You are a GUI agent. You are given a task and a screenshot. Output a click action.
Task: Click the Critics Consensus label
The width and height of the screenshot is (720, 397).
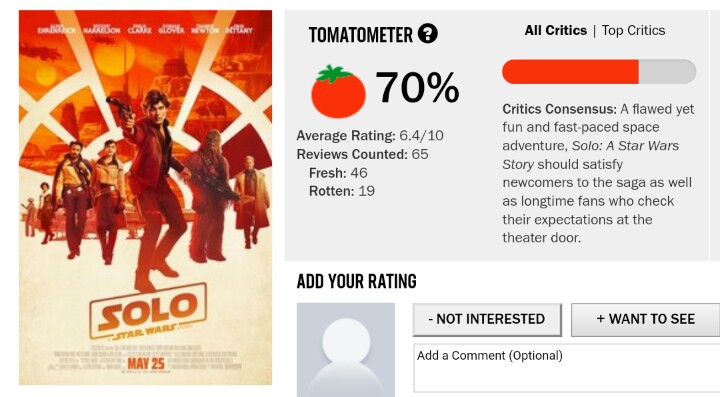point(559,109)
